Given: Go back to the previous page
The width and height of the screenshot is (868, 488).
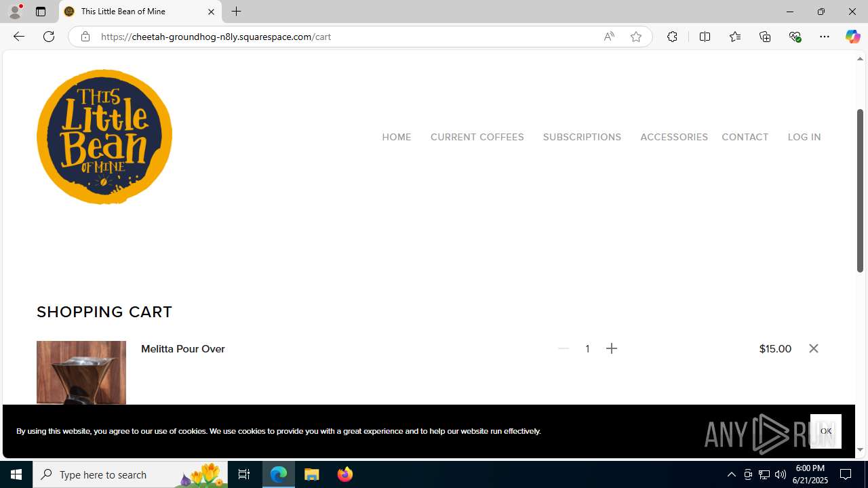Looking at the screenshot, I should point(18,37).
